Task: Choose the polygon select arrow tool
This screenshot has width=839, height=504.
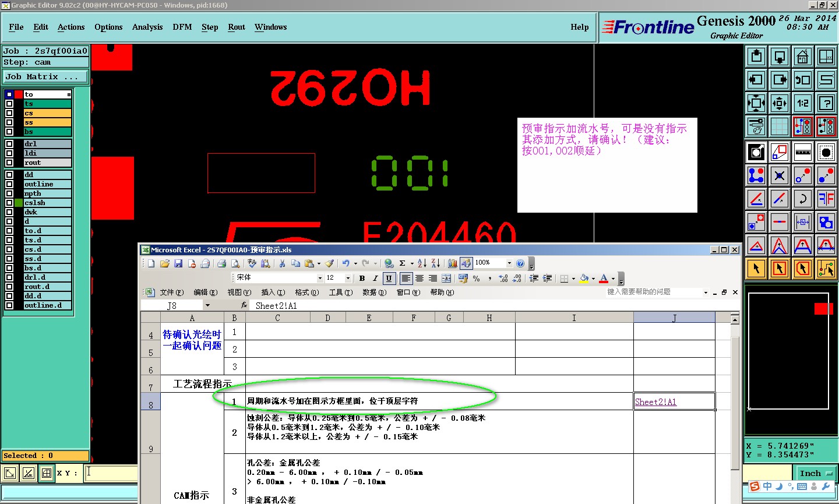Action: 803,269
